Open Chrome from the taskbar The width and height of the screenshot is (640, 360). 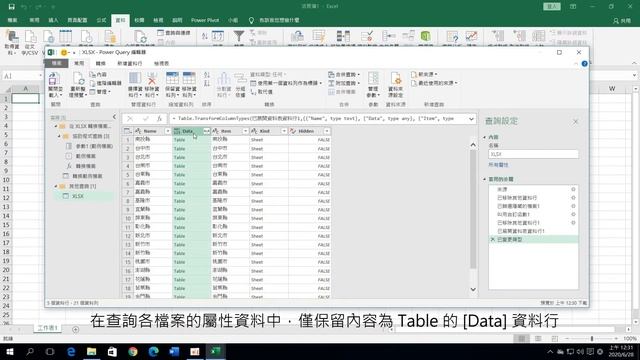(133, 351)
